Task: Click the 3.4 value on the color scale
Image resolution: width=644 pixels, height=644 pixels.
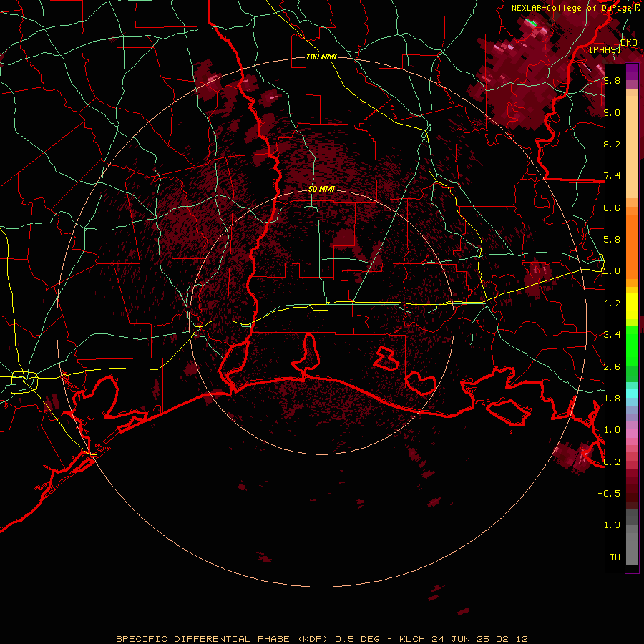Action: point(612,335)
